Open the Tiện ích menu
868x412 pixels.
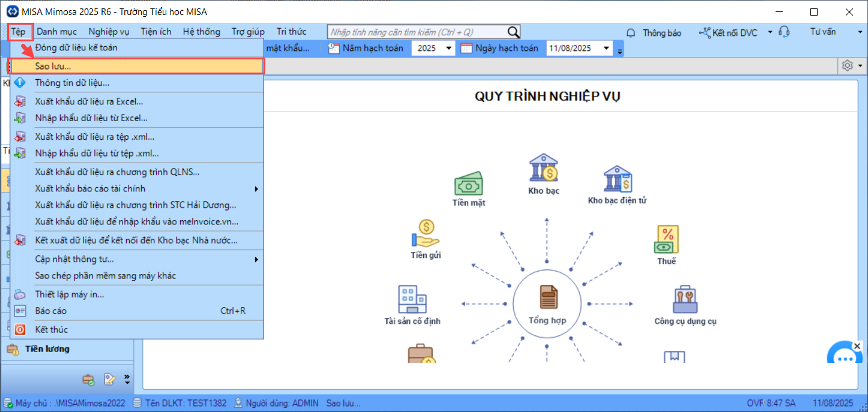click(x=156, y=32)
